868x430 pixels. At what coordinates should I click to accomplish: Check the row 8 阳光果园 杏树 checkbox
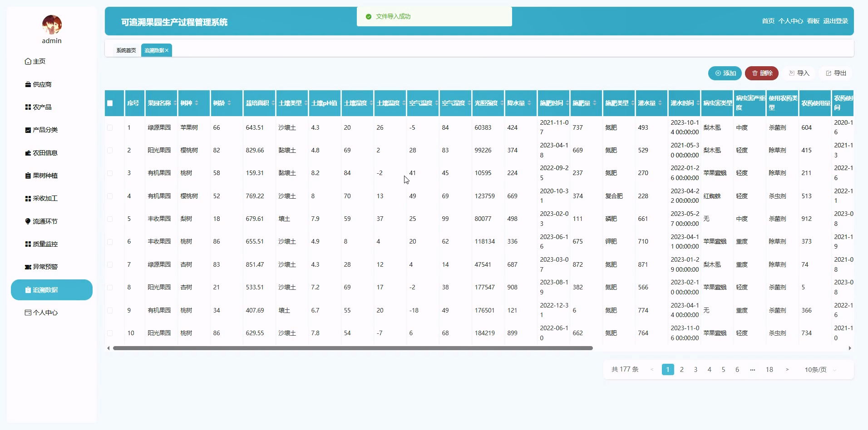coord(110,287)
